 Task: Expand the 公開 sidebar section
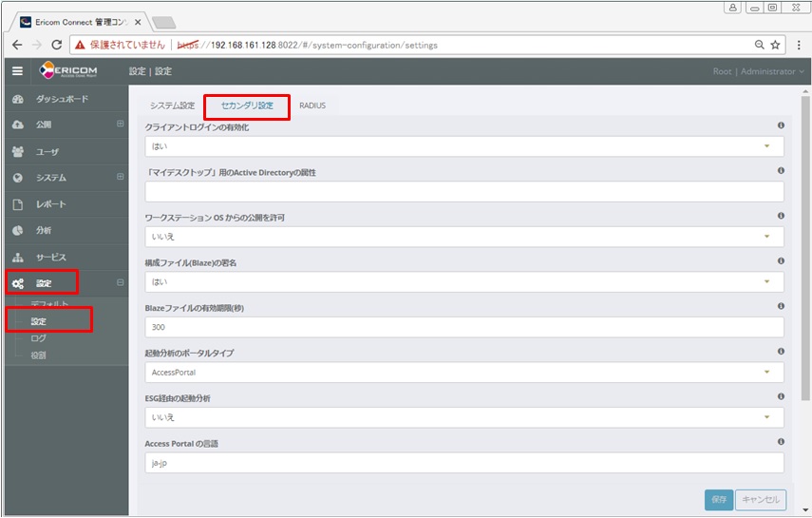[121, 125]
